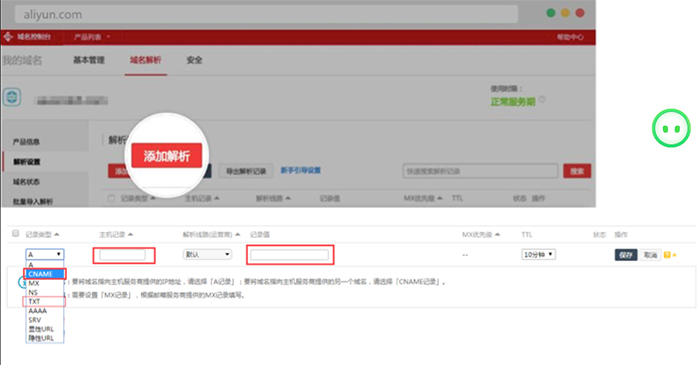Click the dark save button in the record row
Viewport: 700px width, 365px height.
click(626, 255)
